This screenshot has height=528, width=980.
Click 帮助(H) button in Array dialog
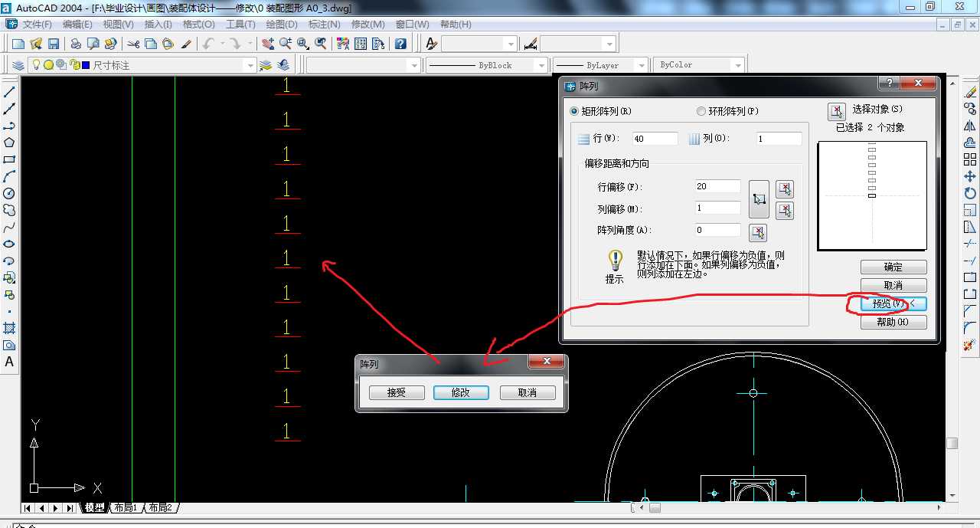[893, 323]
